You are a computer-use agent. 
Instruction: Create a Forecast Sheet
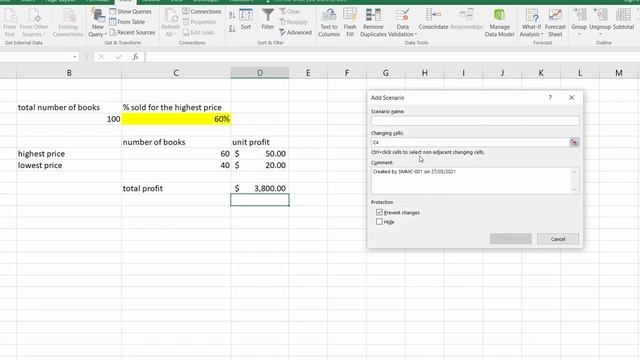tap(555, 23)
